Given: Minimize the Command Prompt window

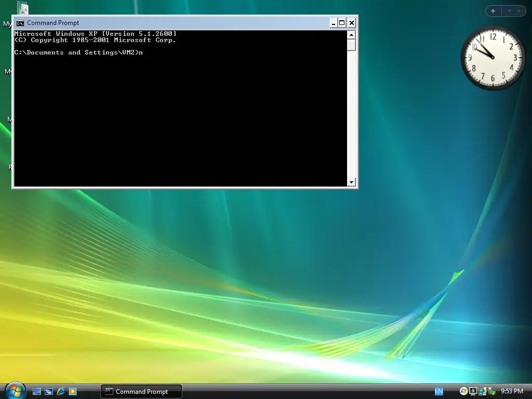Looking at the screenshot, I should pyautogui.click(x=334, y=23).
